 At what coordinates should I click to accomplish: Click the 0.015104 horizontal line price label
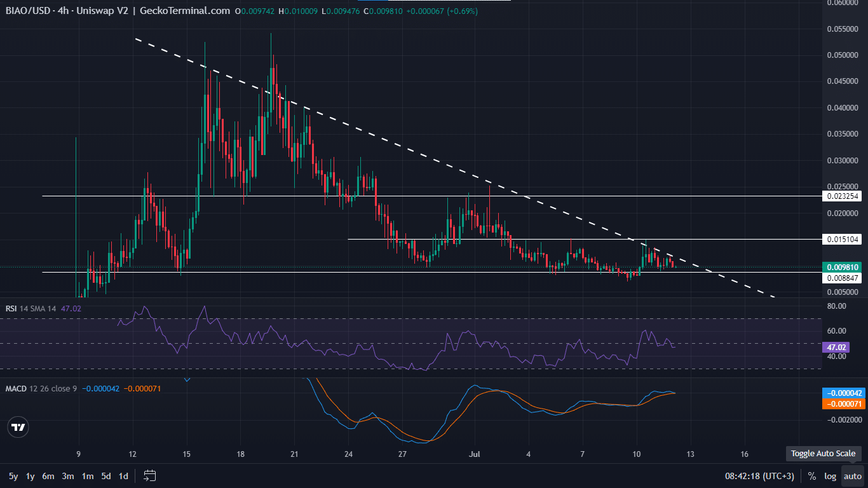click(x=843, y=240)
